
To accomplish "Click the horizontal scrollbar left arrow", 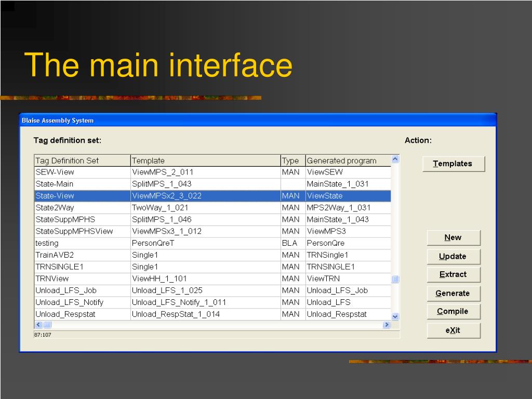I will click(38, 325).
